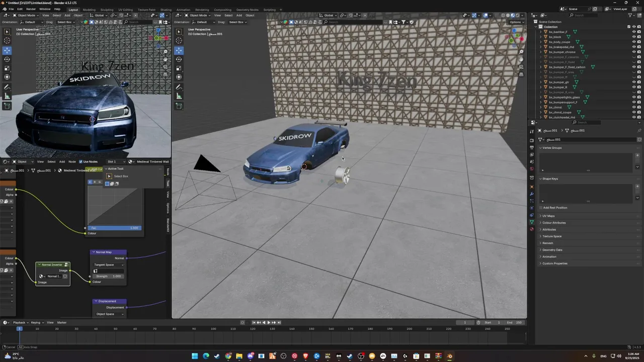Add a new vertex group with plus button

coord(637,155)
